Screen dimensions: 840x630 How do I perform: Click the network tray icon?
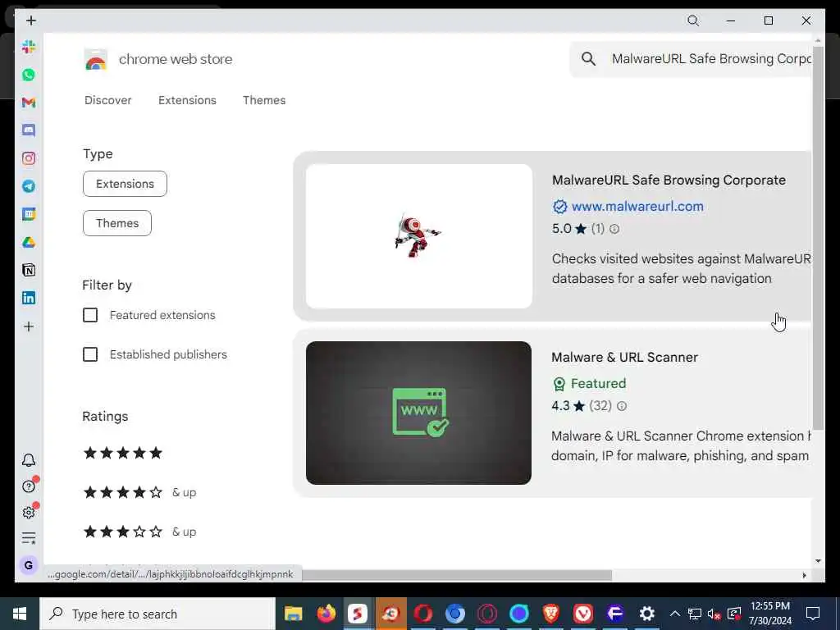click(x=694, y=614)
